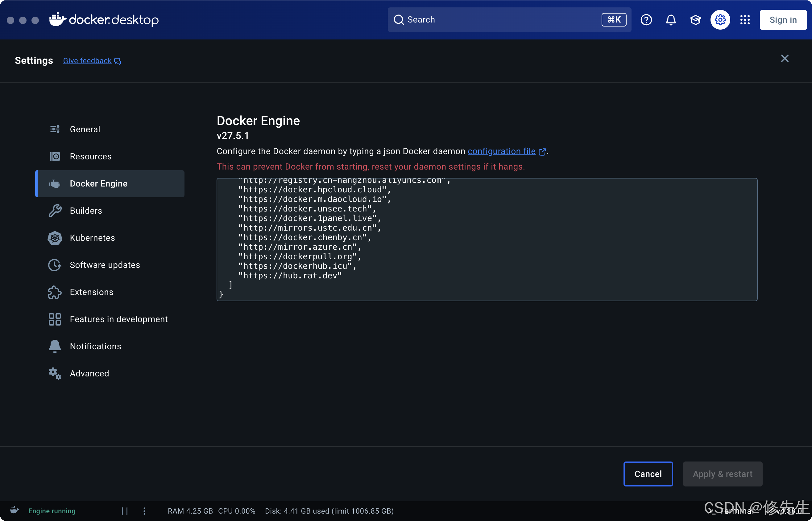
Task: Open Resources settings
Action: pos(91,156)
